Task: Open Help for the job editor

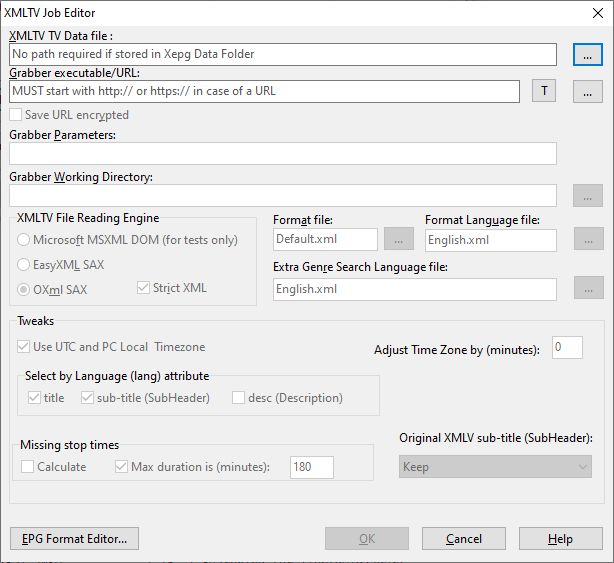Action: (560, 539)
